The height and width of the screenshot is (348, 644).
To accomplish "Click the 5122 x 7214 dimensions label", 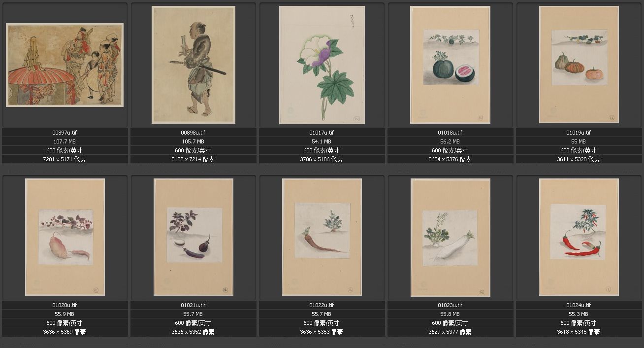I will point(193,159).
